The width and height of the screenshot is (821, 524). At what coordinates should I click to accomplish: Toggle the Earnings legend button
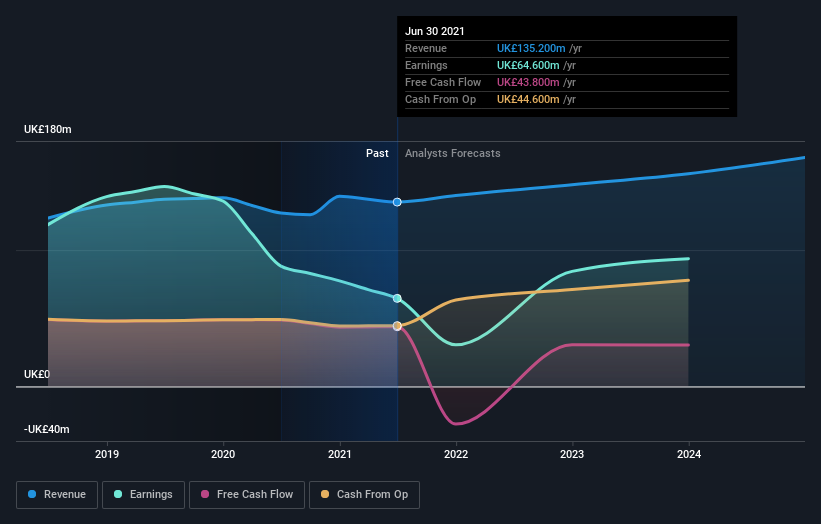click(x=143, y=495)
